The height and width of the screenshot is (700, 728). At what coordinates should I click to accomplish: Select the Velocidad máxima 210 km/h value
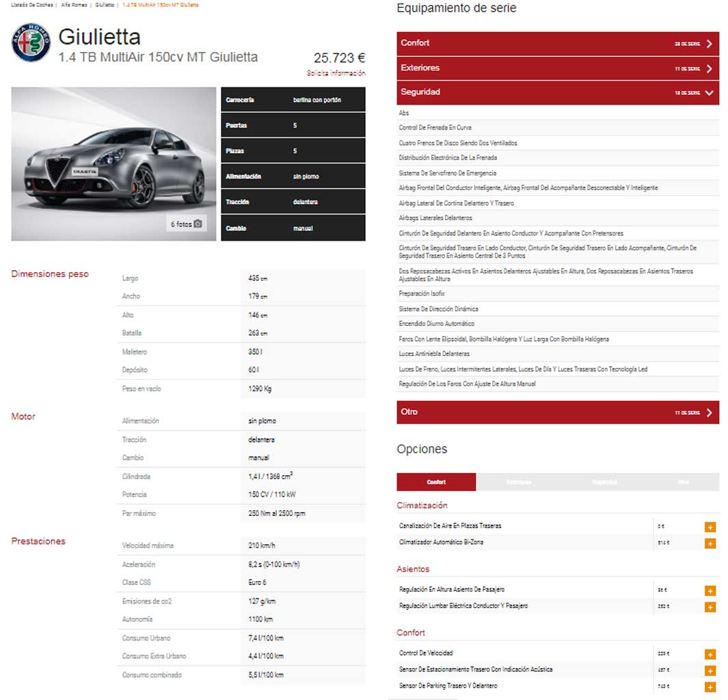click(261, 546)
